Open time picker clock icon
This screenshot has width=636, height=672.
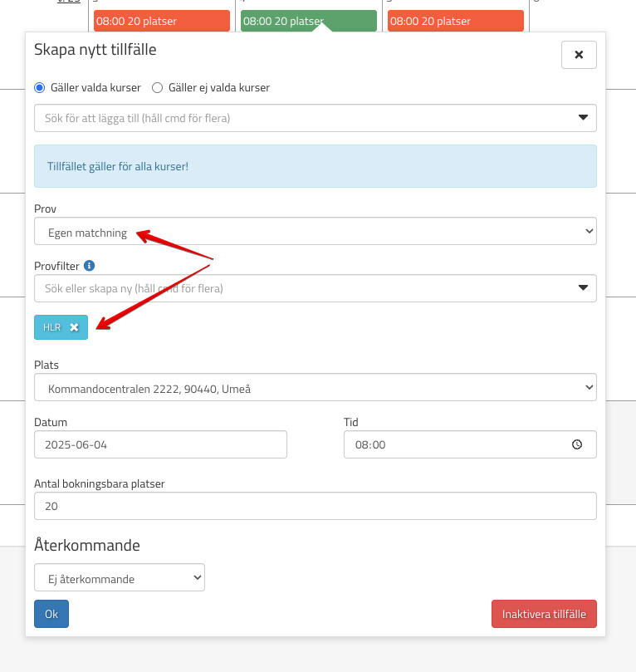577,444
